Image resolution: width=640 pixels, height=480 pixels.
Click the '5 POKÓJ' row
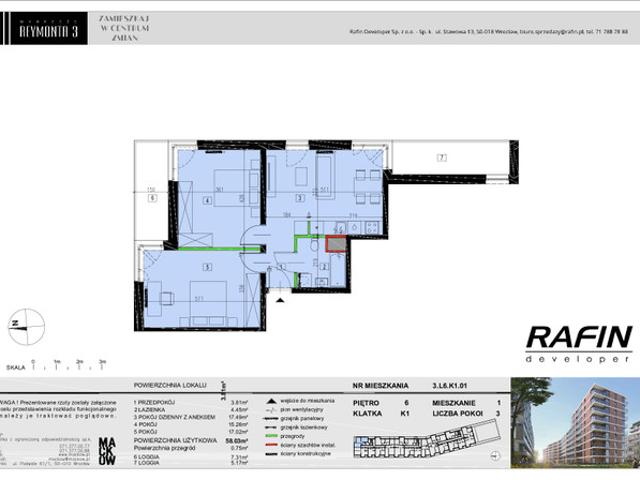tap(191, 431)
